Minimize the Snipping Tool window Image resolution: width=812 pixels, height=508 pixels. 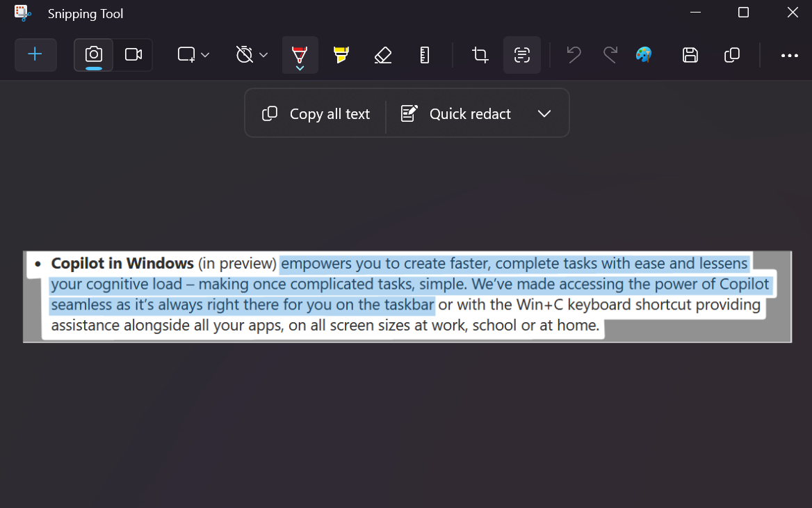[x=695, y=13]
